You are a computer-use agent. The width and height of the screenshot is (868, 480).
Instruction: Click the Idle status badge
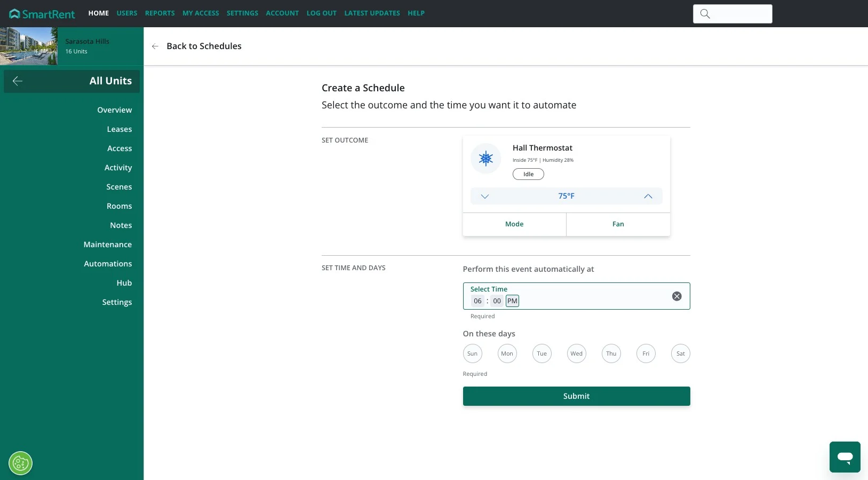pos(528,174)
